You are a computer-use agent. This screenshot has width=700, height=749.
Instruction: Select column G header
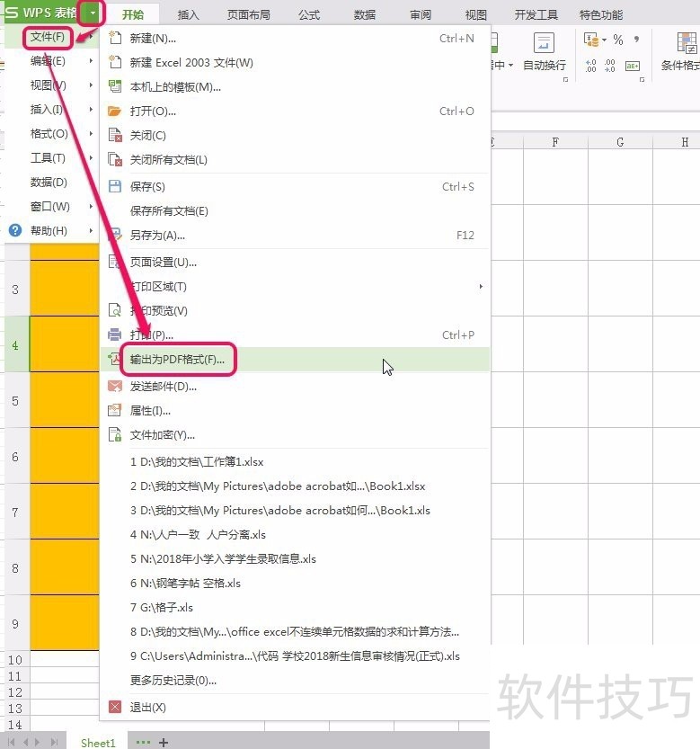[620, 142]
